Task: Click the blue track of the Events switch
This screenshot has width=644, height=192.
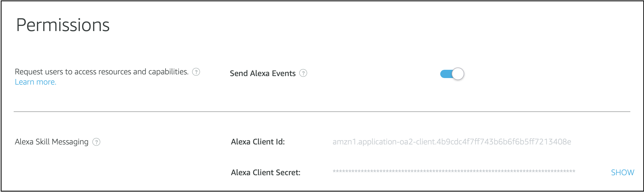Action: coord(445,74)
